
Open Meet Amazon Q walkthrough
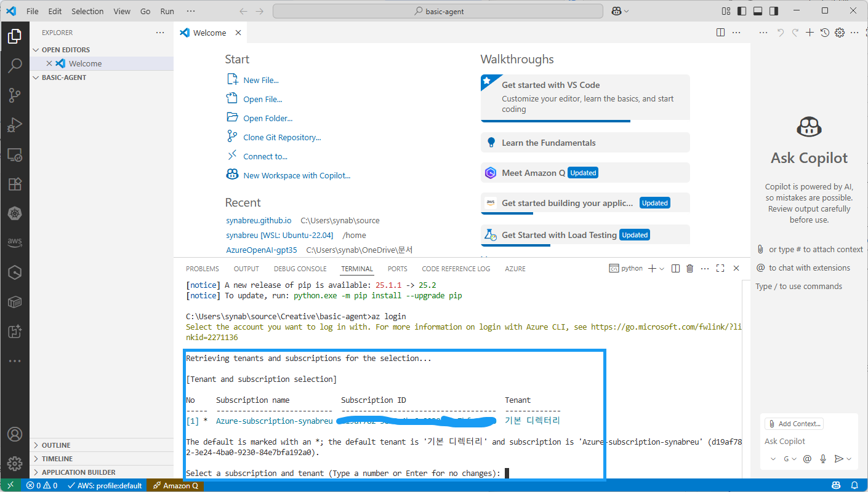coord(585,173)
